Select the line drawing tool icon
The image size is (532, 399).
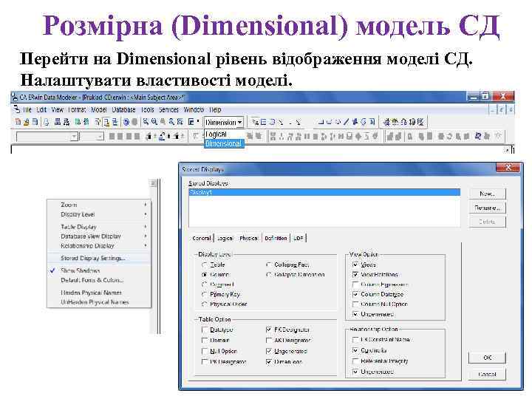coord(347,122)
